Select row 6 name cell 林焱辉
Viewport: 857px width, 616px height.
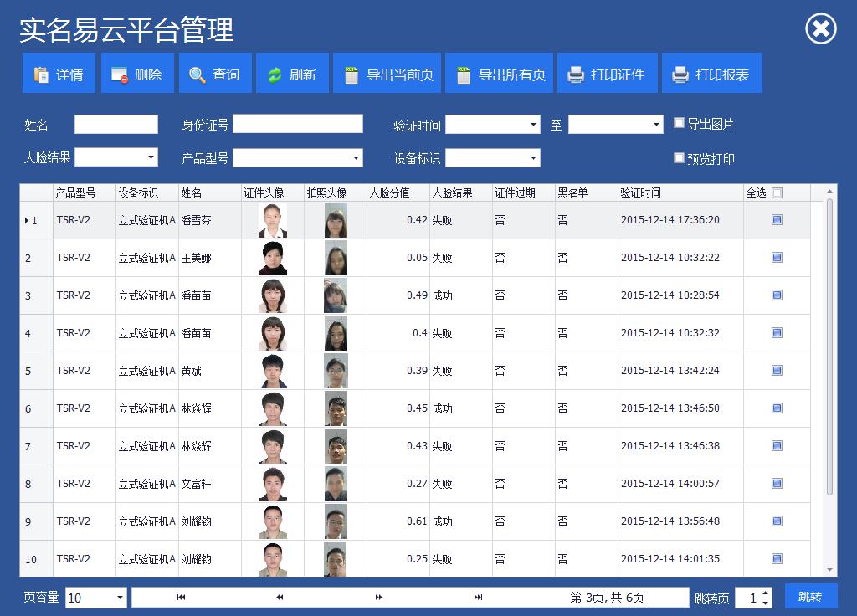(x=210, y=408)
